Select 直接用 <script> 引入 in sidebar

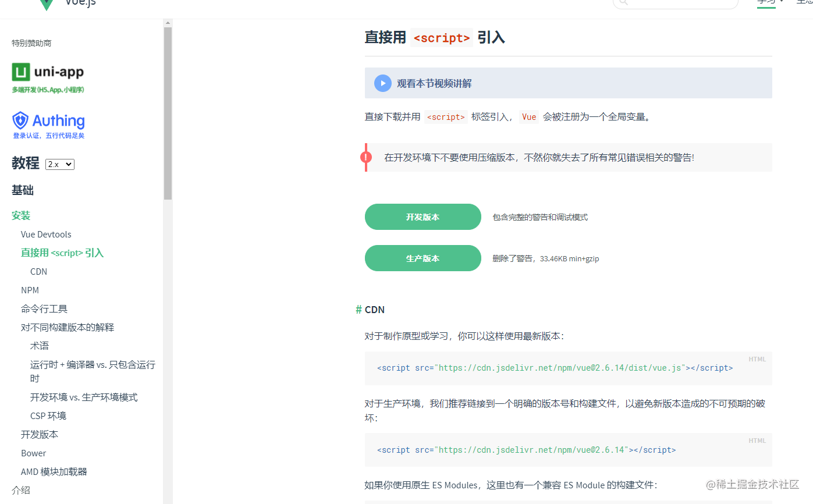[x=62, y=253]
